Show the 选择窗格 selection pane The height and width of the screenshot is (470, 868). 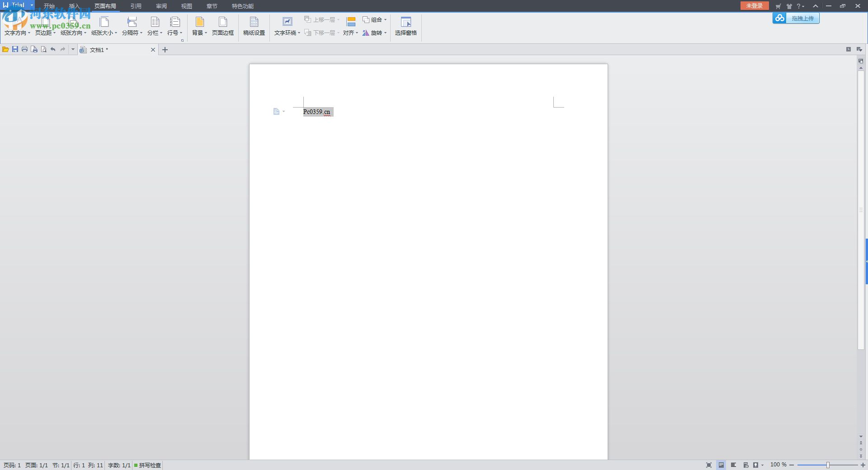pos(406,26)
